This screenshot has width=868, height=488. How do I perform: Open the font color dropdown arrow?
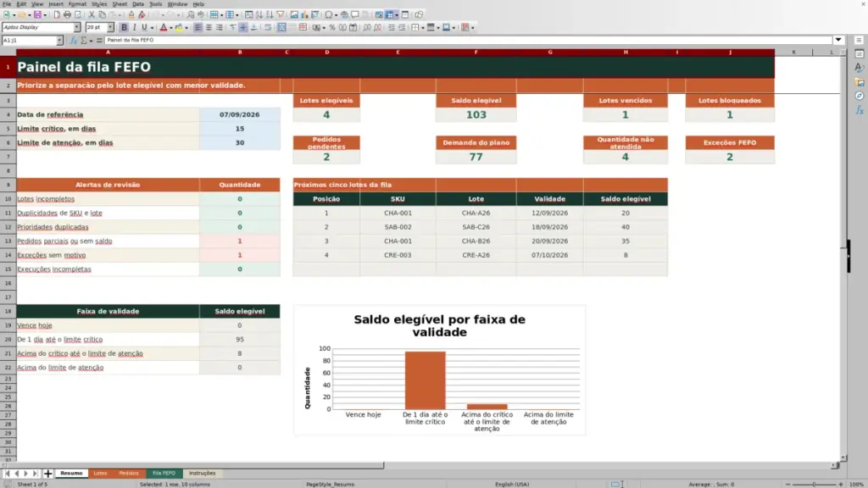click(x=170, y=28)
